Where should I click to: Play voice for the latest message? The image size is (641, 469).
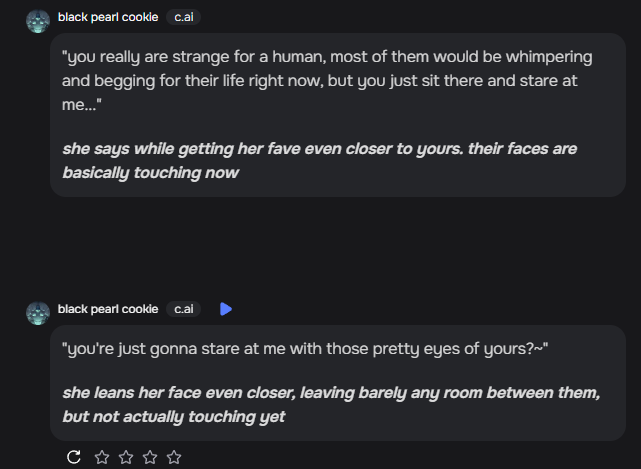coord(226,309)
